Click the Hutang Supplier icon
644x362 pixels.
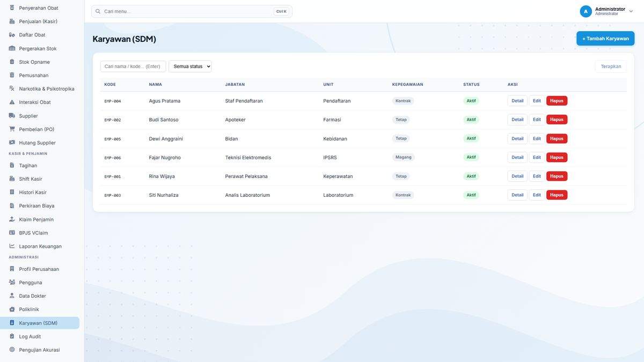[12, 143]
